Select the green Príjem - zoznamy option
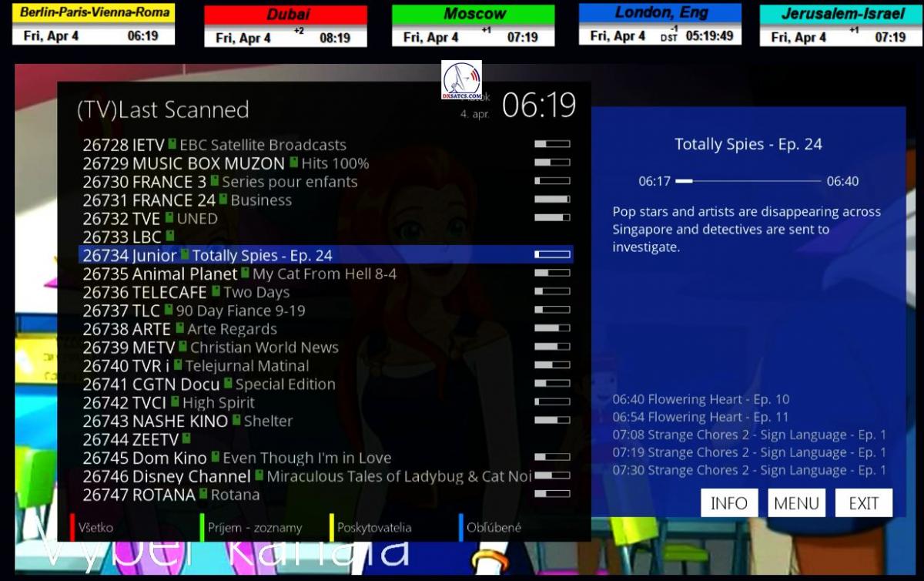 click(x=253, y=528)
